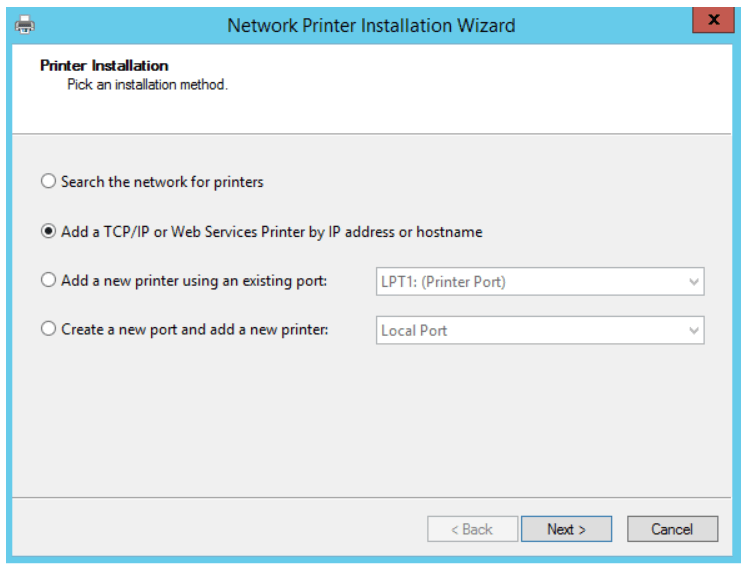Click the printer icon in the title bar
Viewport: 748px width, 569px height.
coord(25,24)
